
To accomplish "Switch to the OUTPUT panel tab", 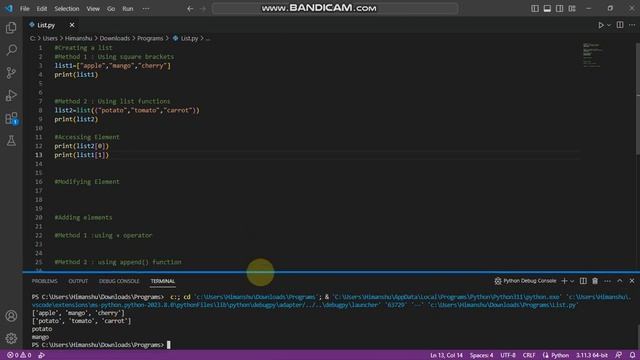I will (78, 281).
